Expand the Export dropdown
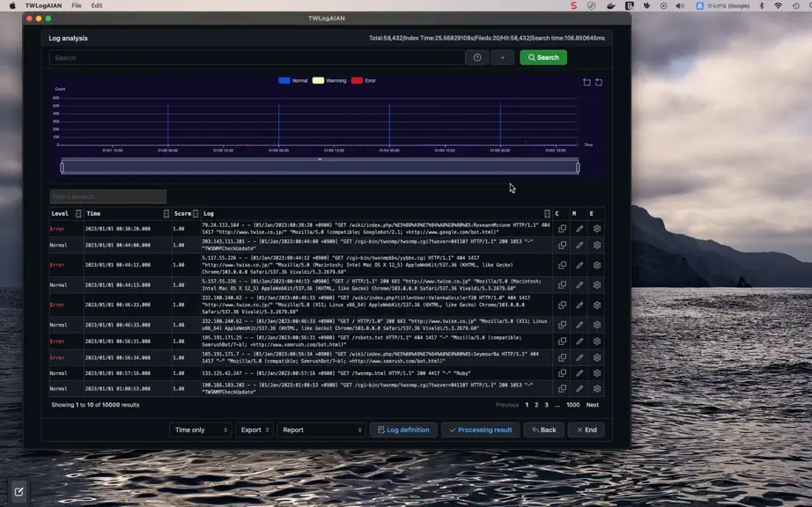The image size is (812, 507). click(255, 430)
